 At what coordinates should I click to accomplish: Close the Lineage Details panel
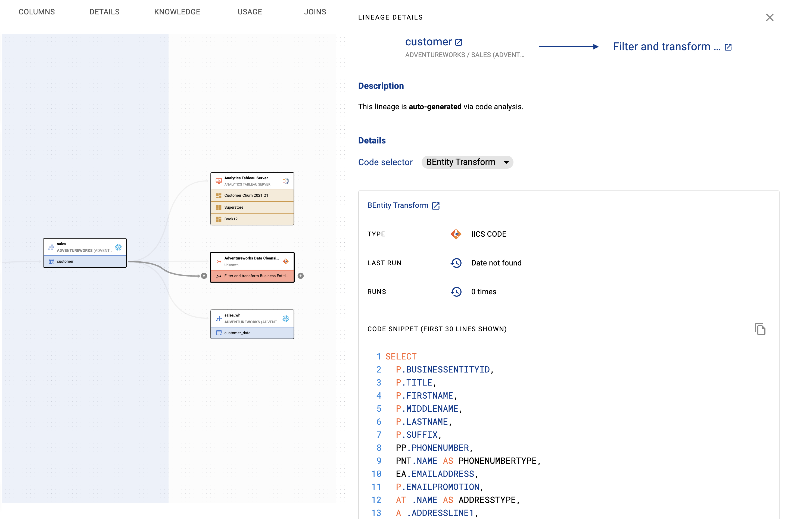pyautogui.click(x=769, y=17)
